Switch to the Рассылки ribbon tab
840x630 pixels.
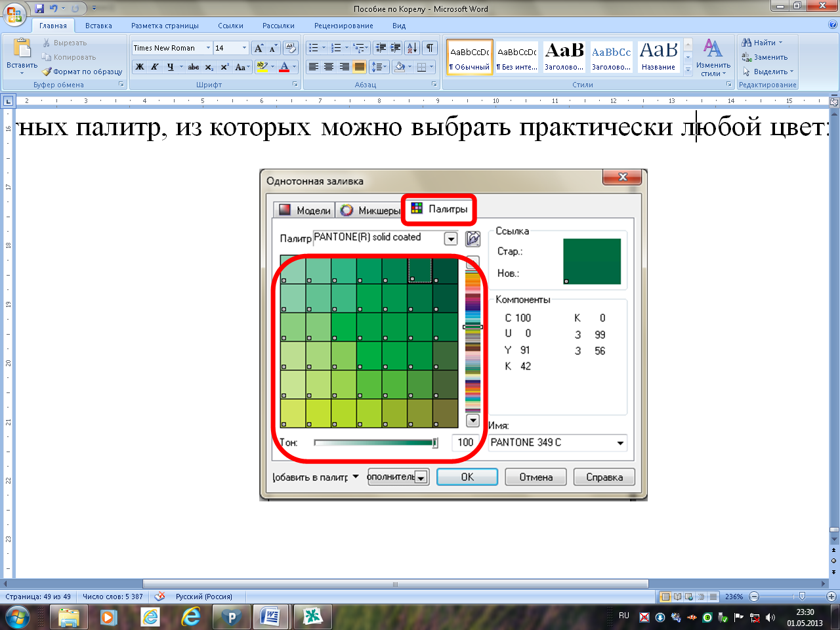278,26
